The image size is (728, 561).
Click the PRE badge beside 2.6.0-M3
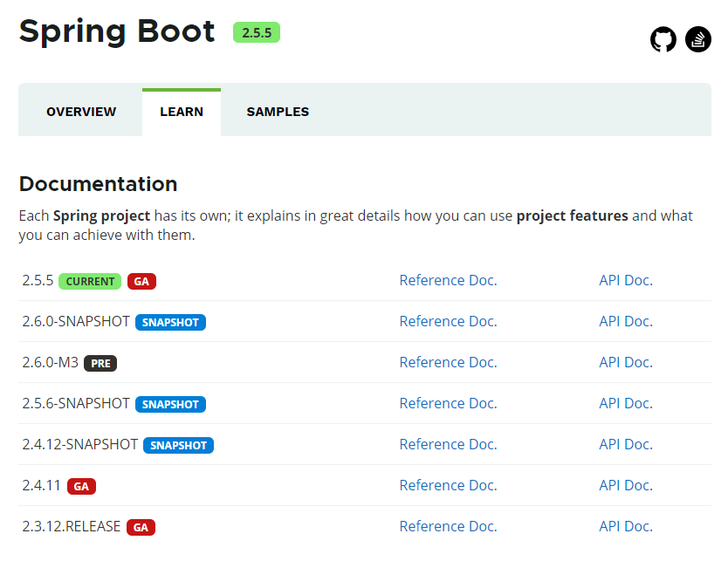point(100,363)
